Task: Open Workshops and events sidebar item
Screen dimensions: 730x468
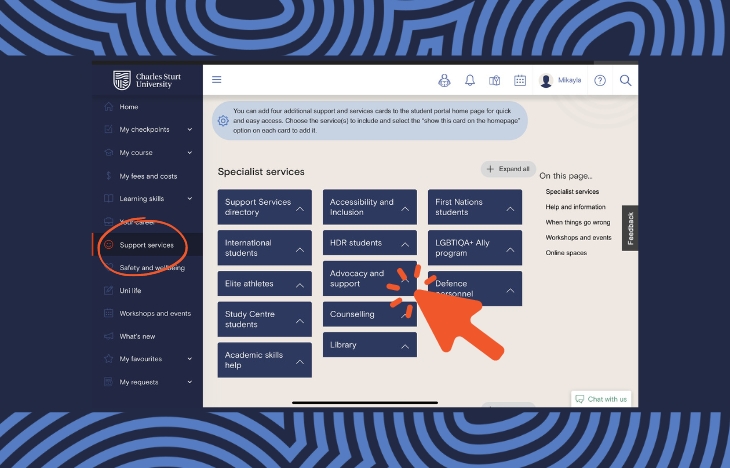Action: pos(155,313)
